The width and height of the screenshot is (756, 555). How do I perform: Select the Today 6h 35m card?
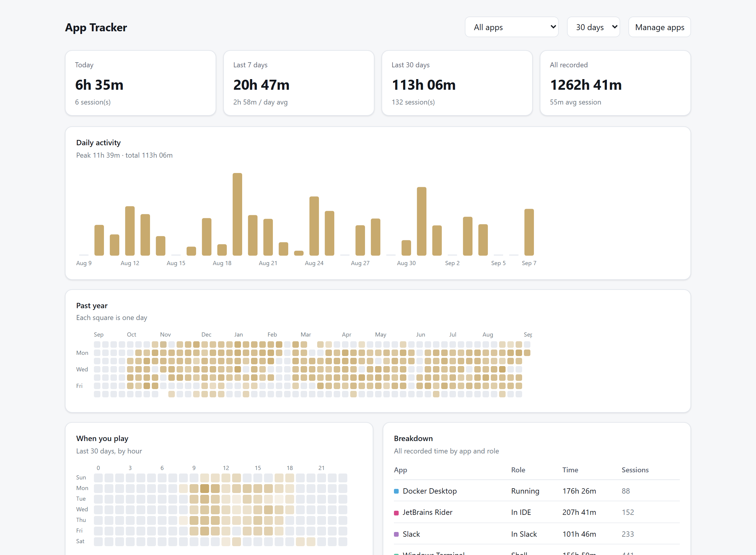point(141,83)
